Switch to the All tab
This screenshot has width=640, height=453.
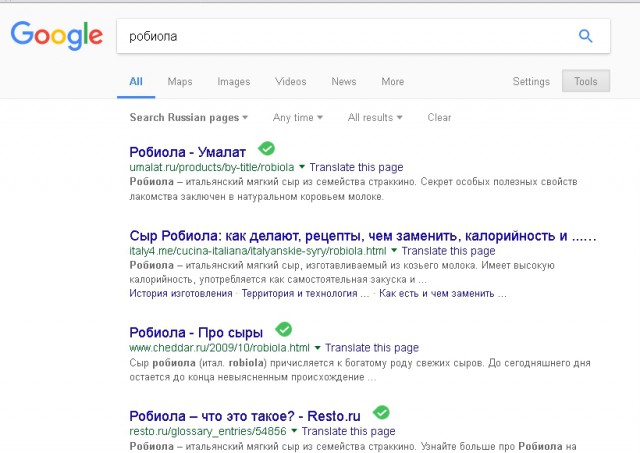[x=136, y=81]
